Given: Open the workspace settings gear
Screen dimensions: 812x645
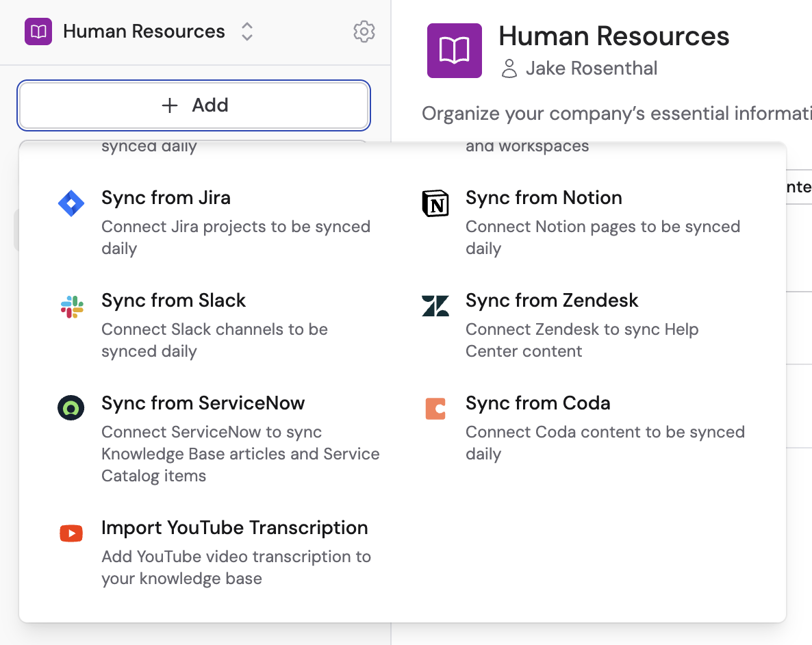Looking at the screenshot, I should 364,31.
